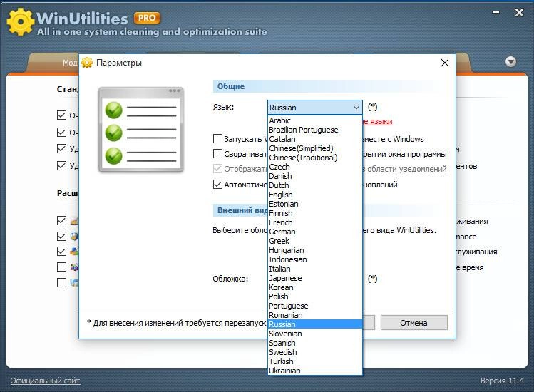Click the WinUtilities gear logo
Screen dimensions: 534x392
pyautogui.click(x=21, y=22)
